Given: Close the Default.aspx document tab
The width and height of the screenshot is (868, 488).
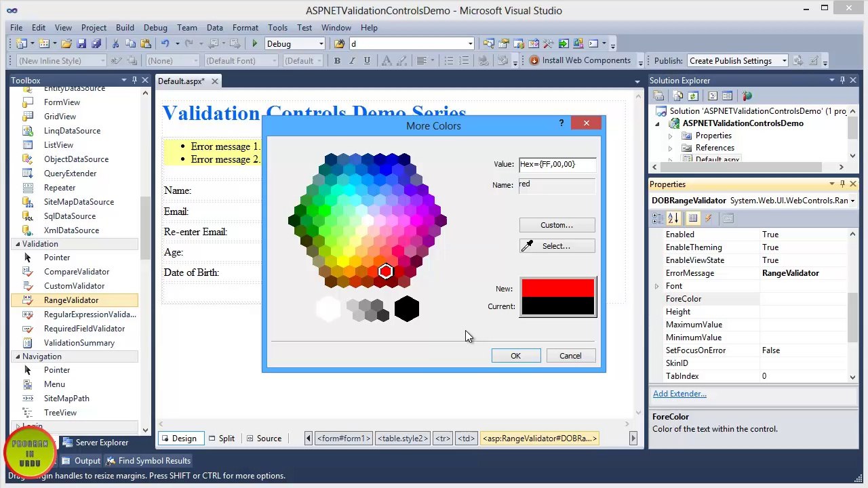Looking at the screenshot, I should tap(214, 81).
